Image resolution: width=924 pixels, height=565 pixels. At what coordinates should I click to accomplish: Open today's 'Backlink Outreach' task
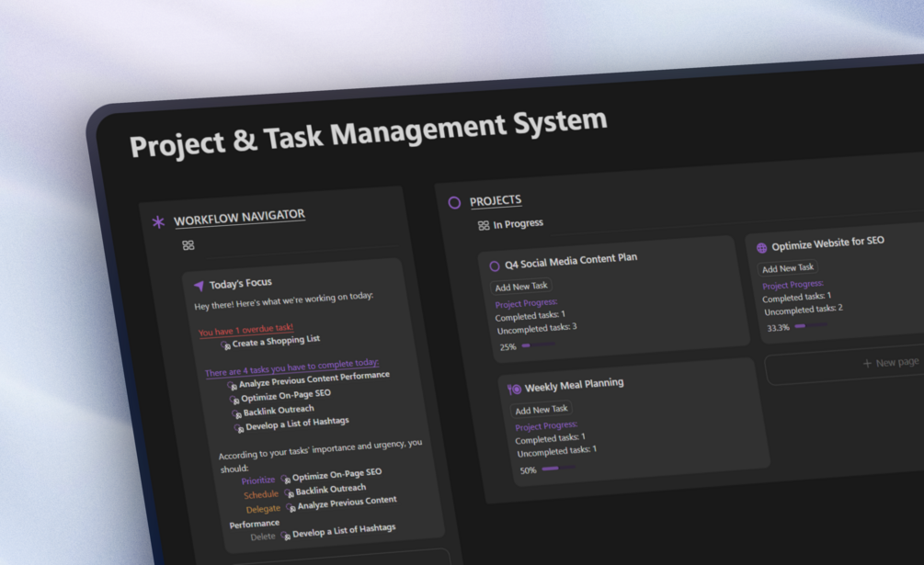pos(279,411)
